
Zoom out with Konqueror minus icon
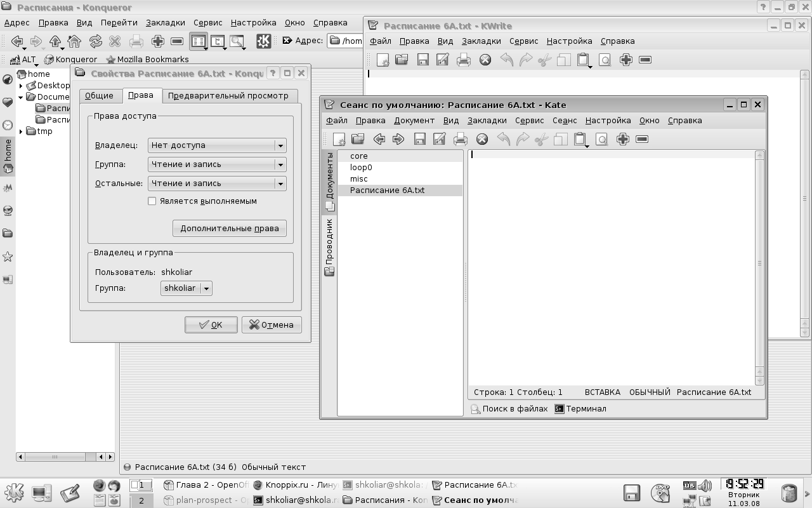177,42
